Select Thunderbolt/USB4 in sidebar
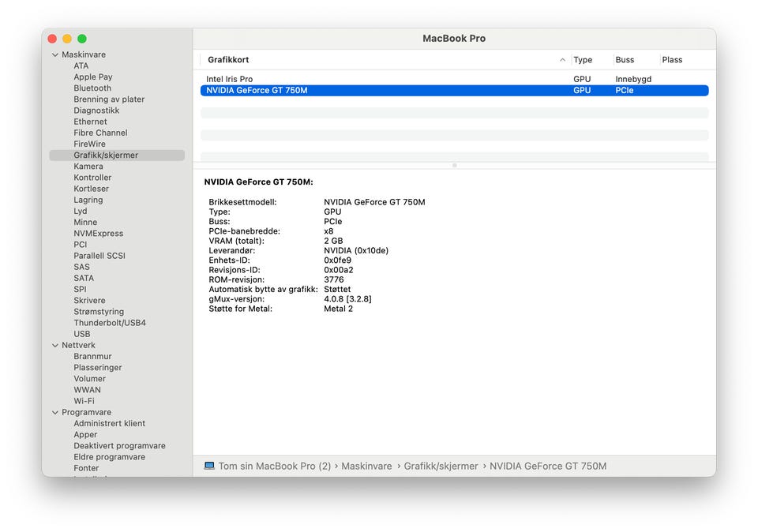This screenshot has width=758, height=532. (110, 323)
